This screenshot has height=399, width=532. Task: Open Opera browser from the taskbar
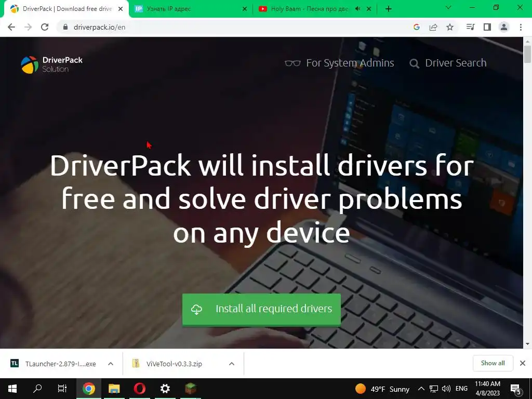point(139,389)
